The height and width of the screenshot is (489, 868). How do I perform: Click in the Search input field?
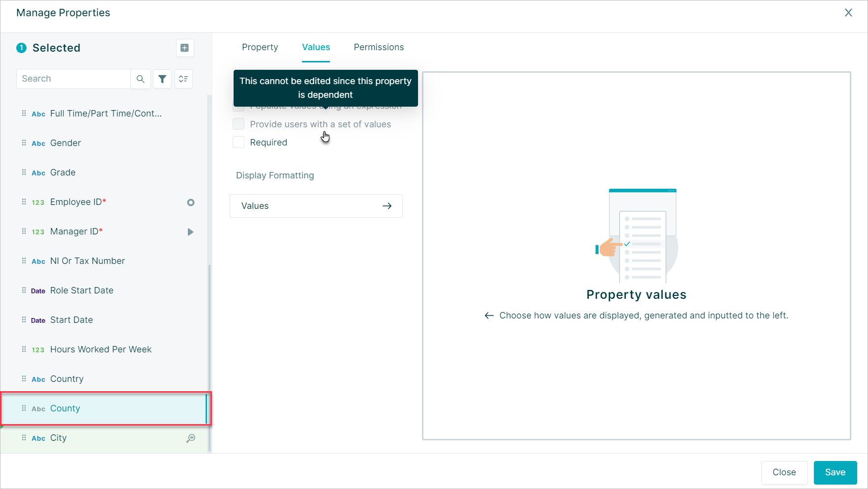pos(74,79)
